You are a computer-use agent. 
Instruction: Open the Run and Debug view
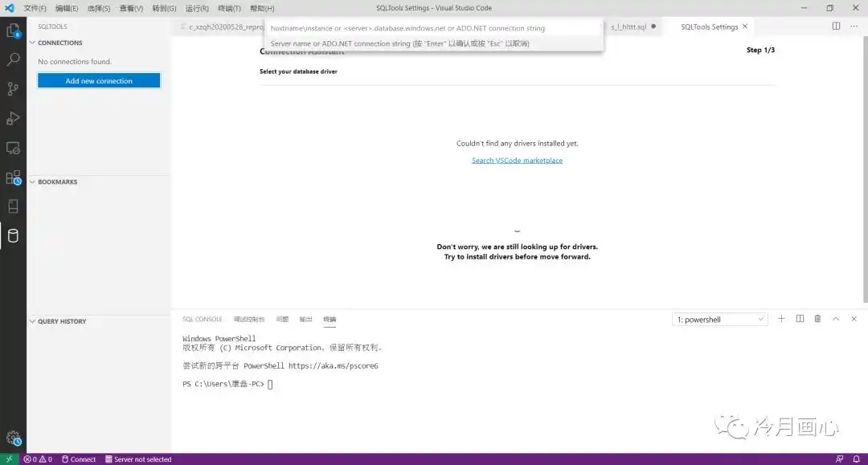(x=11, y=118)
